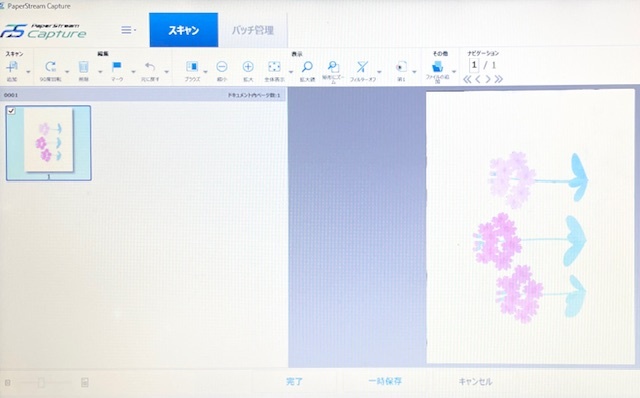Rotate the page 90 degrees

51,67
